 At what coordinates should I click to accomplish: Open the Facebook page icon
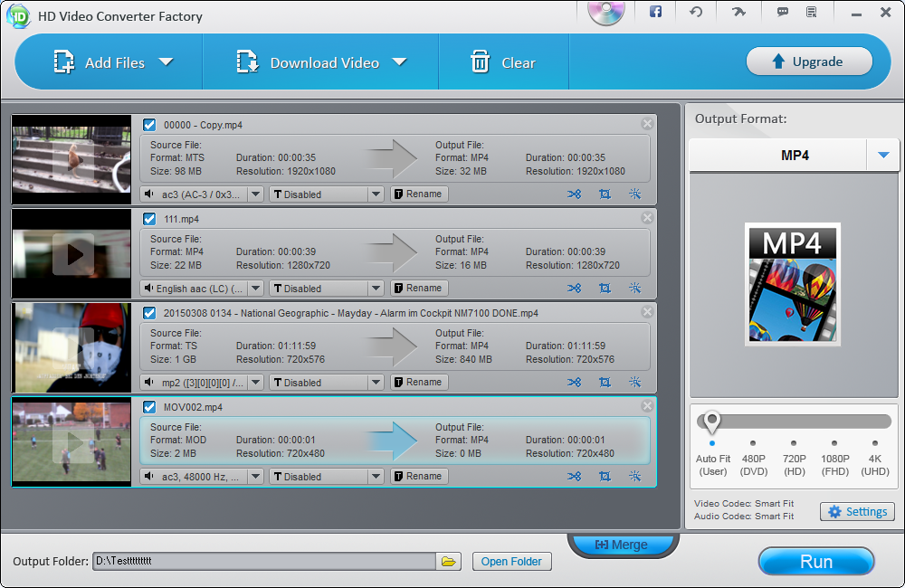(x=655, y=12)
